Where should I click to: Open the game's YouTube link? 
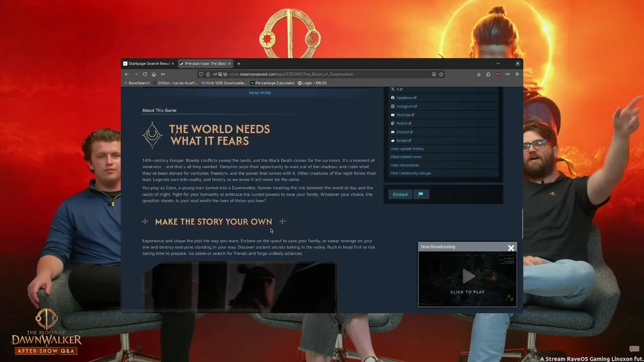[403, 115]
